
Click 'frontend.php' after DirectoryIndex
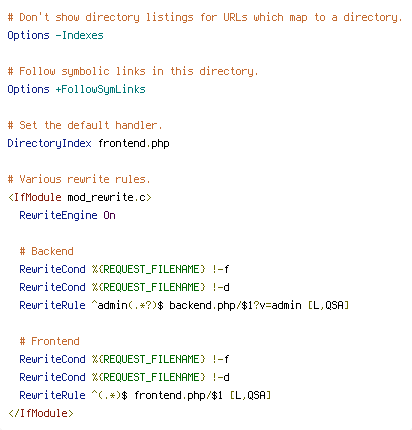(134, 143)
